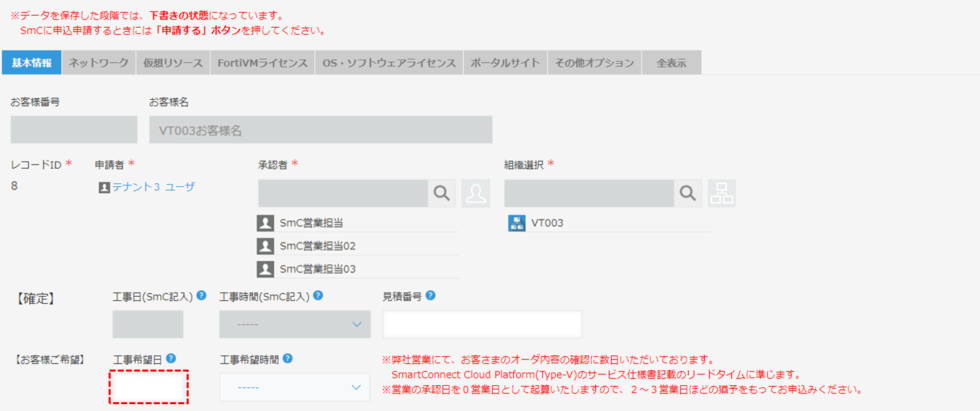
Task: Open the 工事時間(SmC記入) dropdown
Action: 295,324
